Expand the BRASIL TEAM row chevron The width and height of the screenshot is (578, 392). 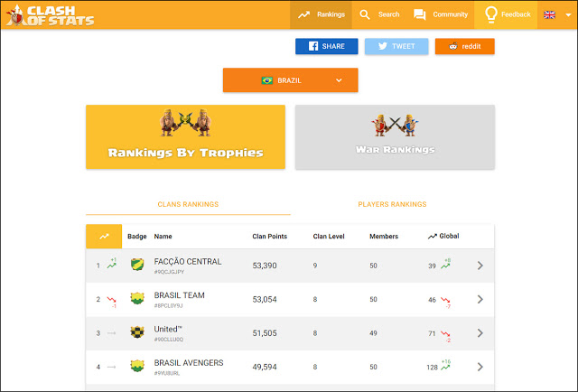[480, 299]
